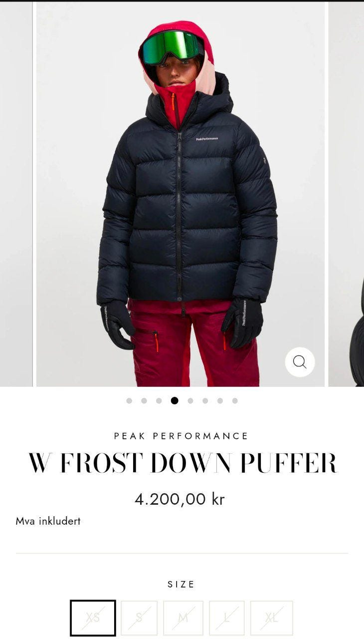Go to third carousel dot
The width and height of the screenshot is (364, 639).
(x=159, y=400)
